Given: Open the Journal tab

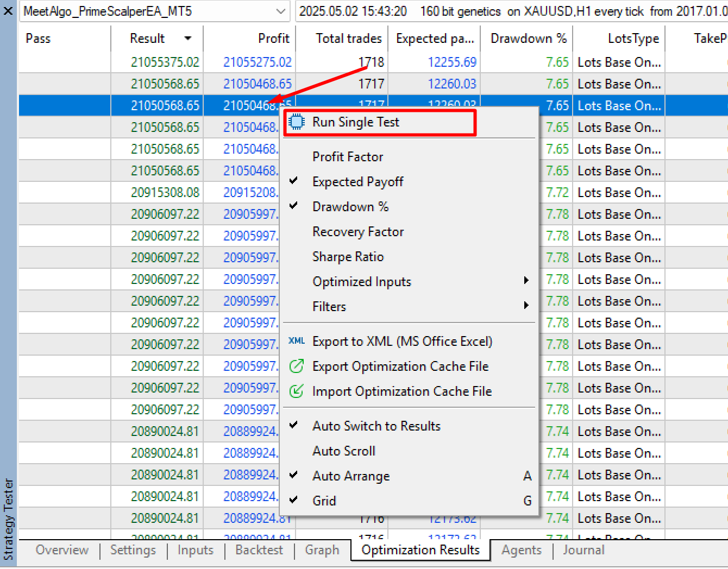Looking at the screenshot, I should point(584,550).
